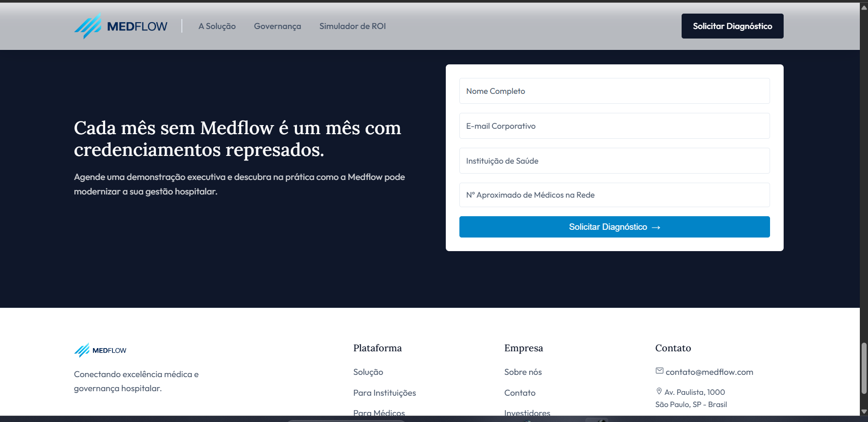Screen dimensions: 868x422
Task: Go to the Contato link under Empresa
Action: click(520, 393)
